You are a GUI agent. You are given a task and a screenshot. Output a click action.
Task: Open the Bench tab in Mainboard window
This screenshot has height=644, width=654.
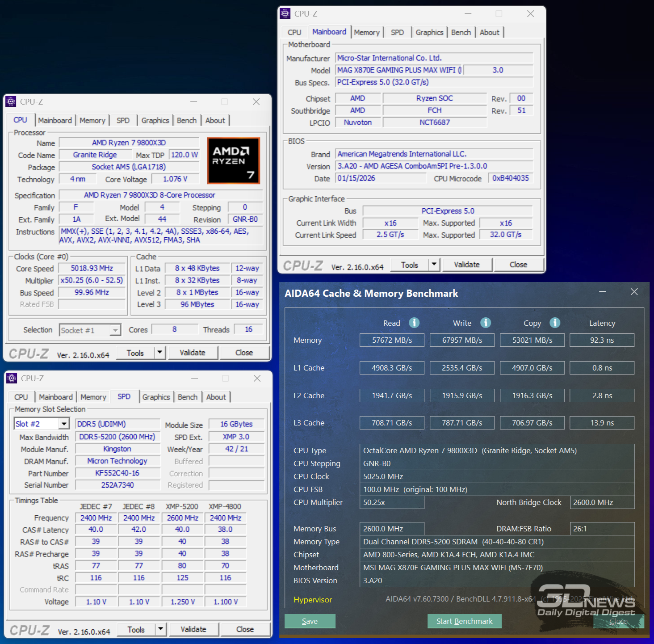(x=461, y=33)
